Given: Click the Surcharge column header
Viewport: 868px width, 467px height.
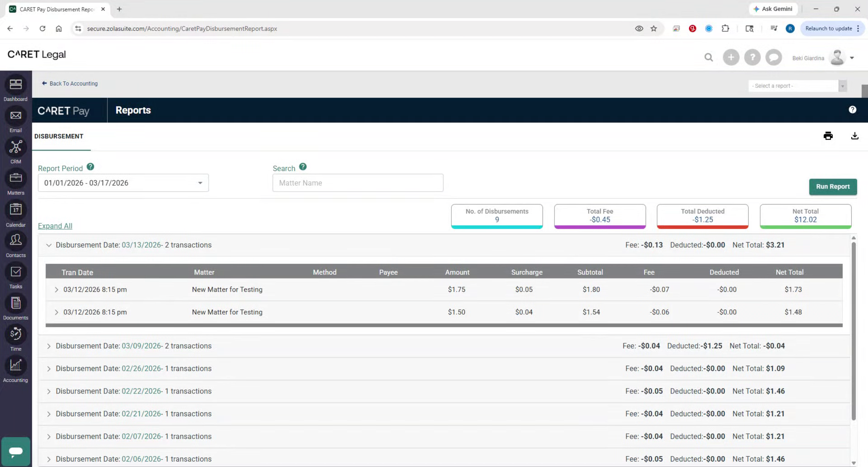Looking at the screenshot, I should pos(527,272).
